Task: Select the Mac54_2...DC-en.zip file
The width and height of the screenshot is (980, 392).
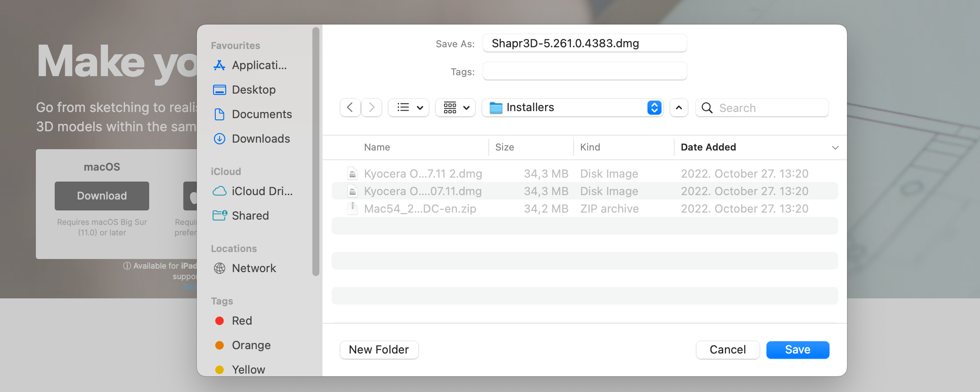Action: coord(585,209)
